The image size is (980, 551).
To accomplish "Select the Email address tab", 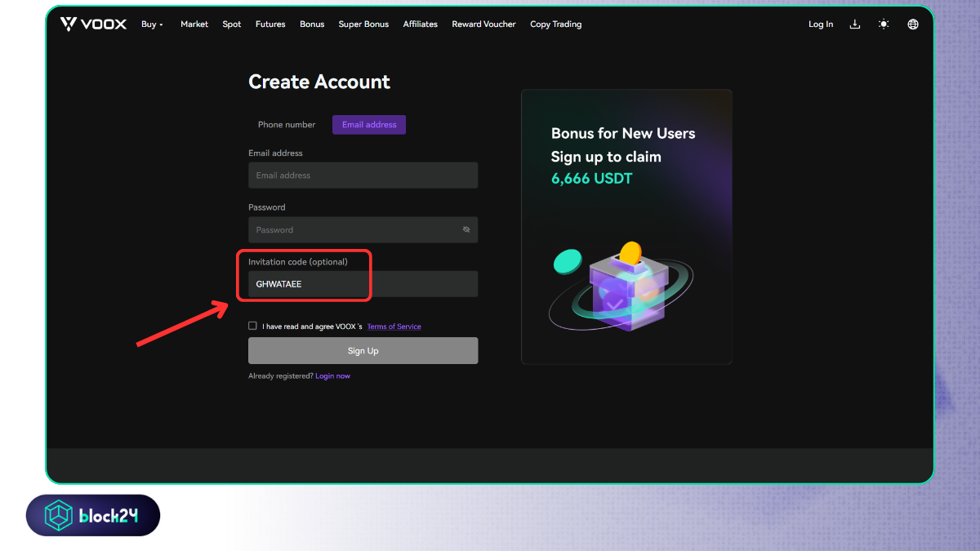I will [369, 125].
